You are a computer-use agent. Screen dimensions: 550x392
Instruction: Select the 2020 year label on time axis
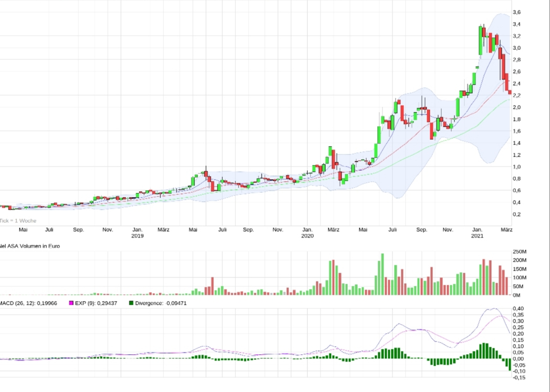pyautogui.click(x=307, y=236)
